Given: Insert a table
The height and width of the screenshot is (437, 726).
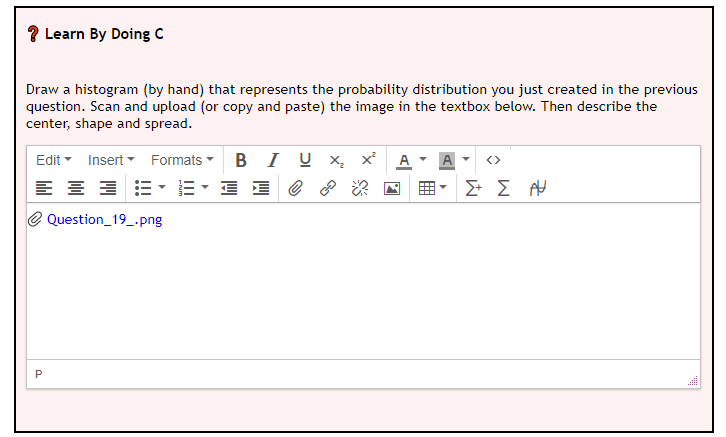Looking at the screenshot, I should coord(426,188).
